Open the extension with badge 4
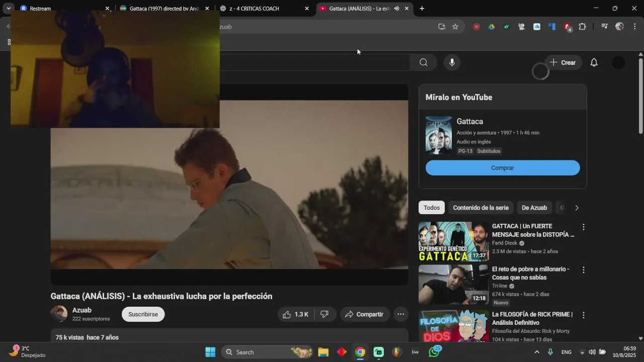 point(568,27)
